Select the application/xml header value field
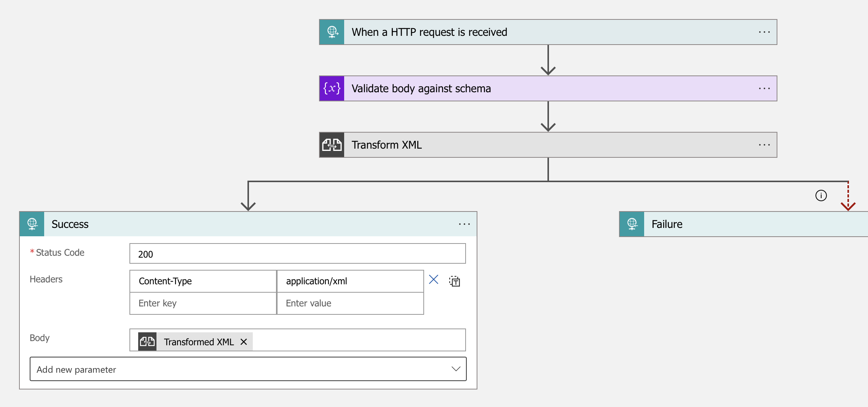The height and width of the screenshot is (407, 868). (x=349, y=281)
